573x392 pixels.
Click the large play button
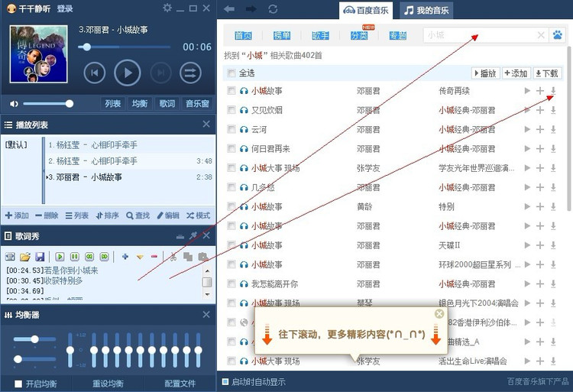(127, 73)
